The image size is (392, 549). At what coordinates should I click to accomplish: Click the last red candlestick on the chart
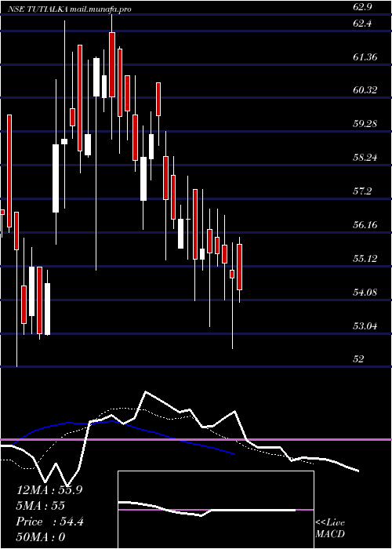pos(240,267)
